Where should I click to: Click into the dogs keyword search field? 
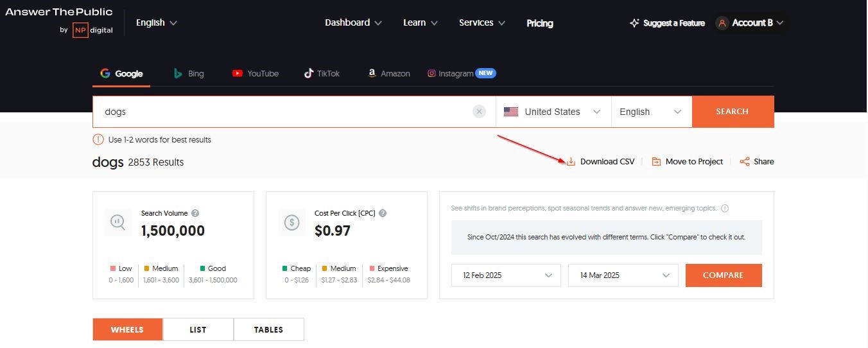click(x=282, y=112)
